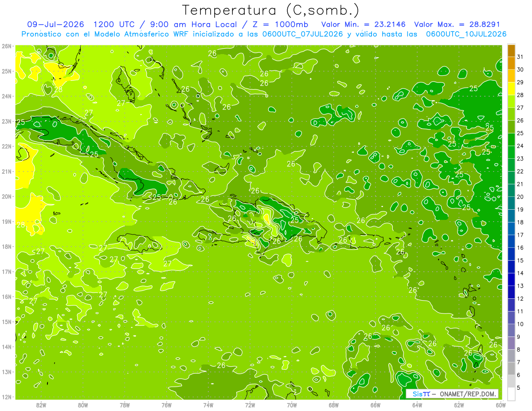Screen dimensions: 532x411
Task: Click the legend scale number 11
Action: click(520, 311)
